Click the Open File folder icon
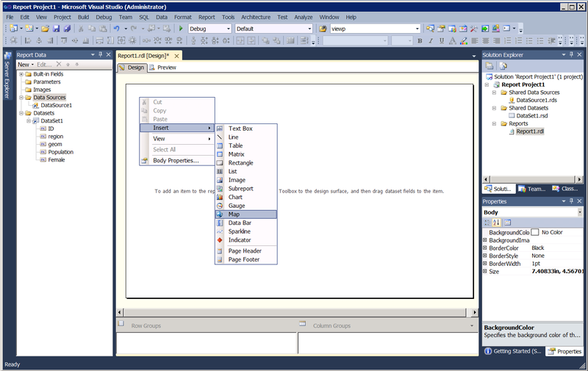588x371 pixels. point(46,29)
